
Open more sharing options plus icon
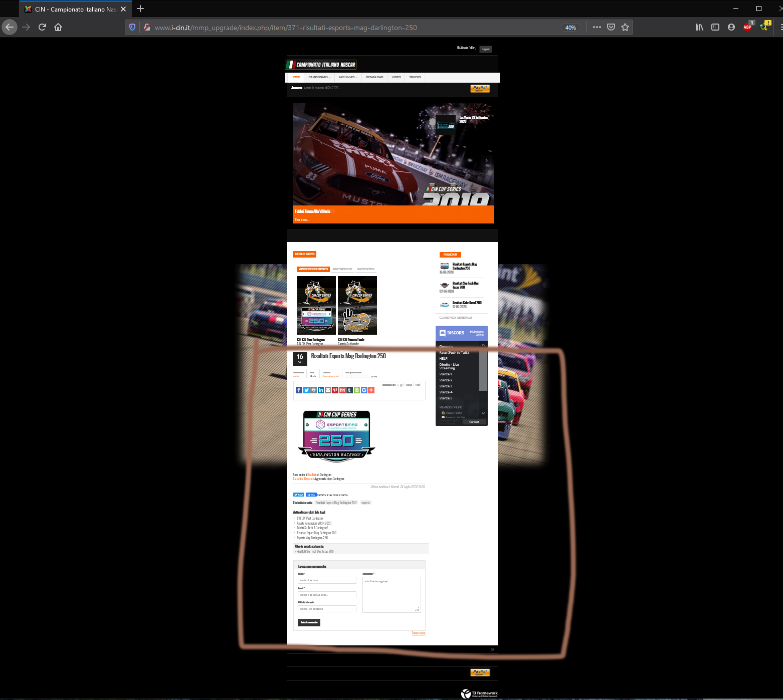371,390
